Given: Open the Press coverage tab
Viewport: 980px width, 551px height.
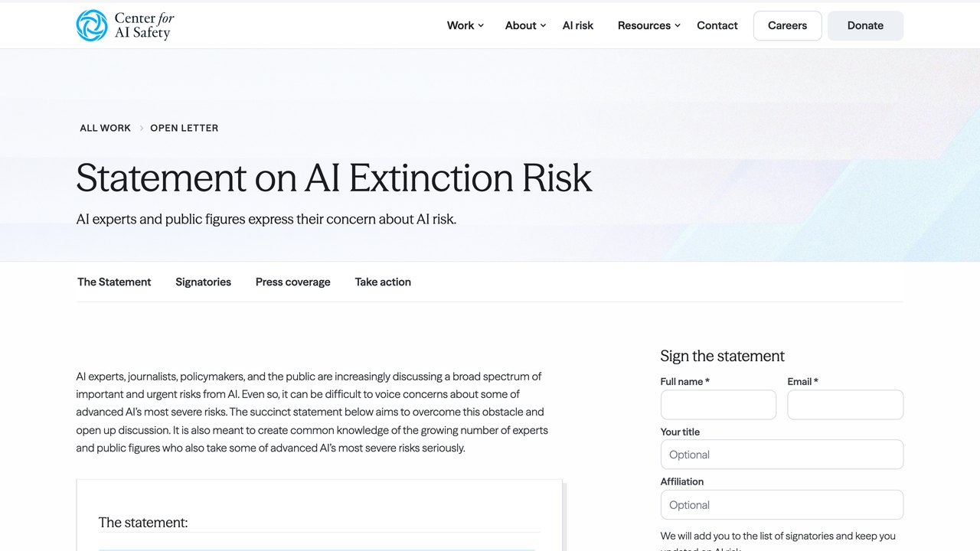Looking at the screenshot, I should (x=293, y=282).
